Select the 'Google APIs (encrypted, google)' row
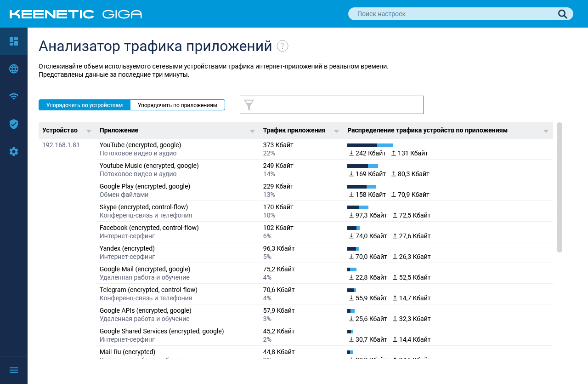Image resolution: width=588 pixels, height=384 pixels. pos(324,315)
